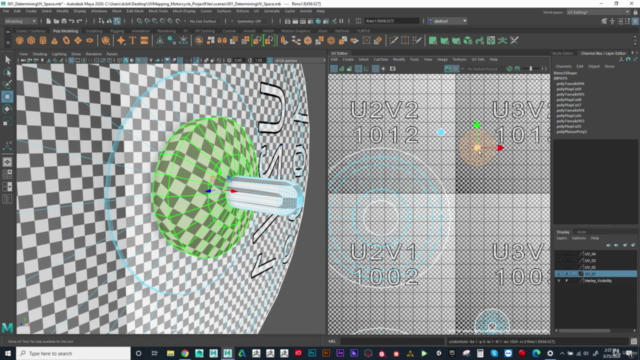
Task: Click Channels in the Channel Box
Action: [563, 66]
